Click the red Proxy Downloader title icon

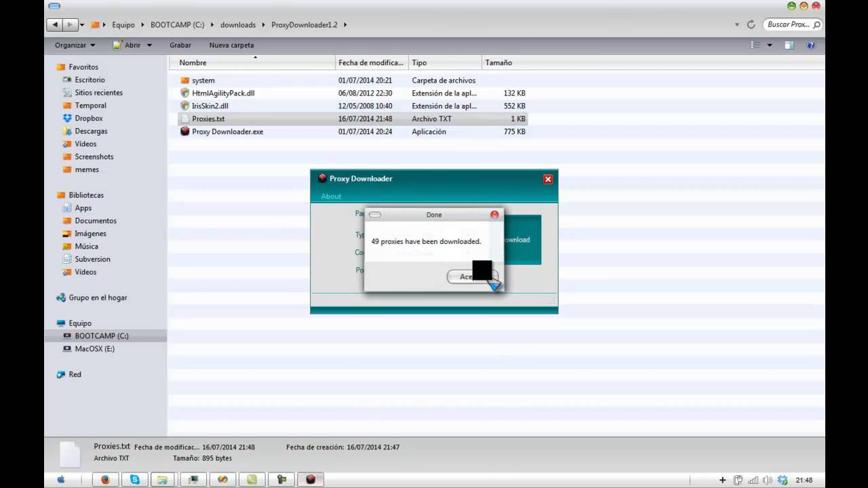click(322, 178)
